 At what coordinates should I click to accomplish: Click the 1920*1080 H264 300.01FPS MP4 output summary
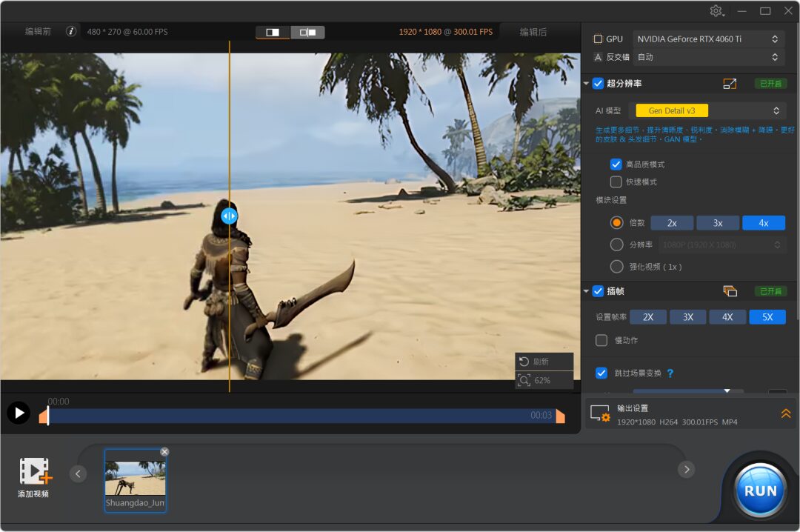tap(677, 422)
